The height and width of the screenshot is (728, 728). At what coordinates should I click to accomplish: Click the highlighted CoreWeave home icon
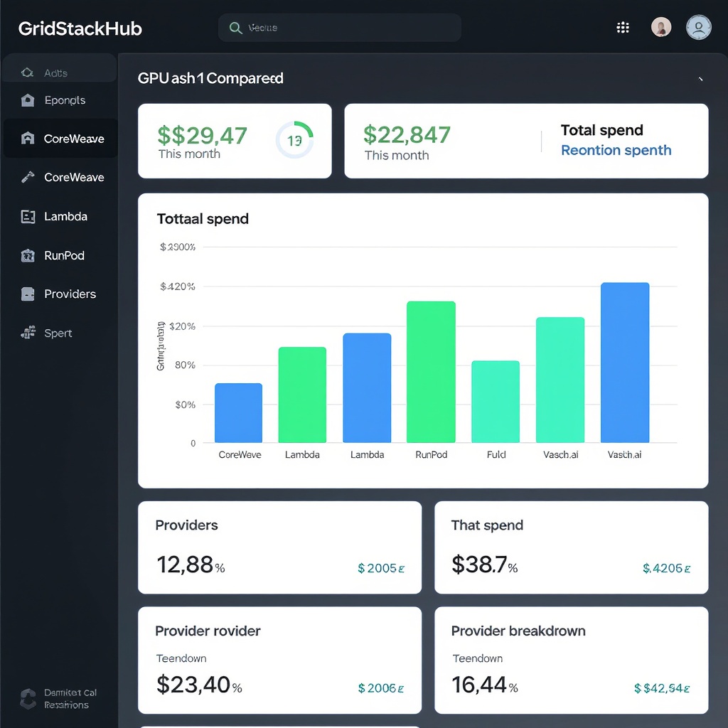(28, 138)
